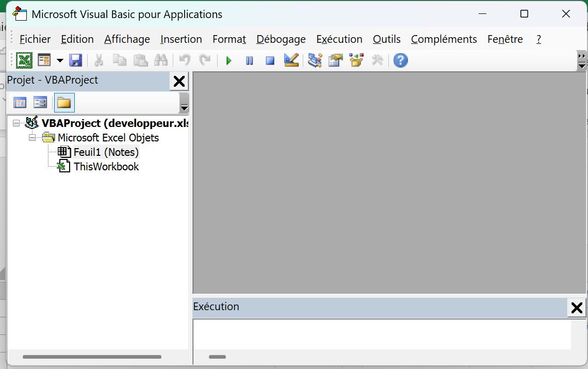The width and height of the screenshot is (588, 369).
Task: Open the Compléments menu
Action: pyautogui.click(x=444, y=39)
